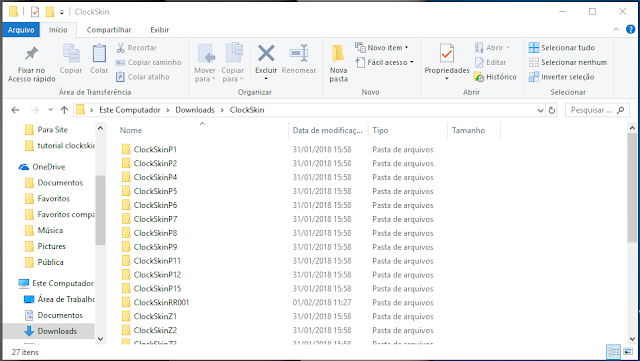Open the quick access toolbar customize arrow

[62, 13]
